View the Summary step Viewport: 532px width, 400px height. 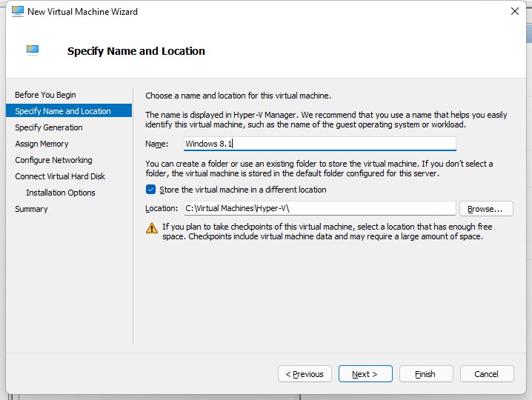point(31,209)
